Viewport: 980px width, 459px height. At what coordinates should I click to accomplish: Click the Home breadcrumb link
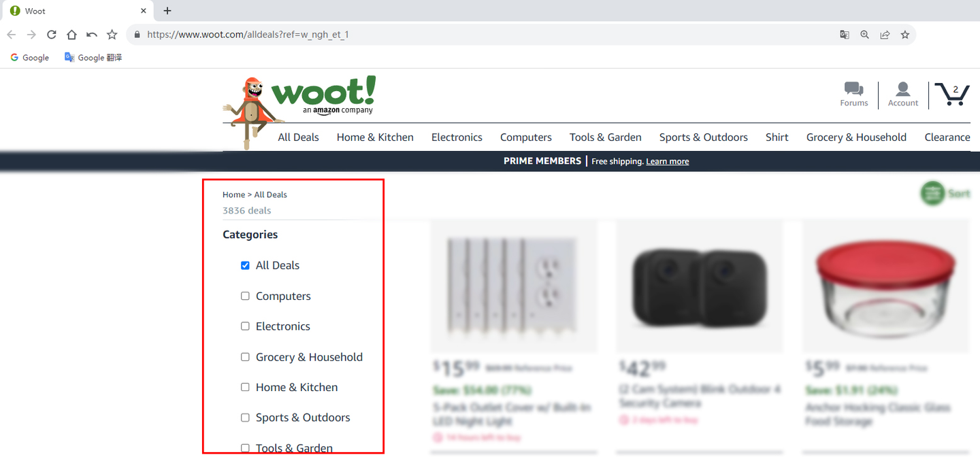tap(233, 194)
